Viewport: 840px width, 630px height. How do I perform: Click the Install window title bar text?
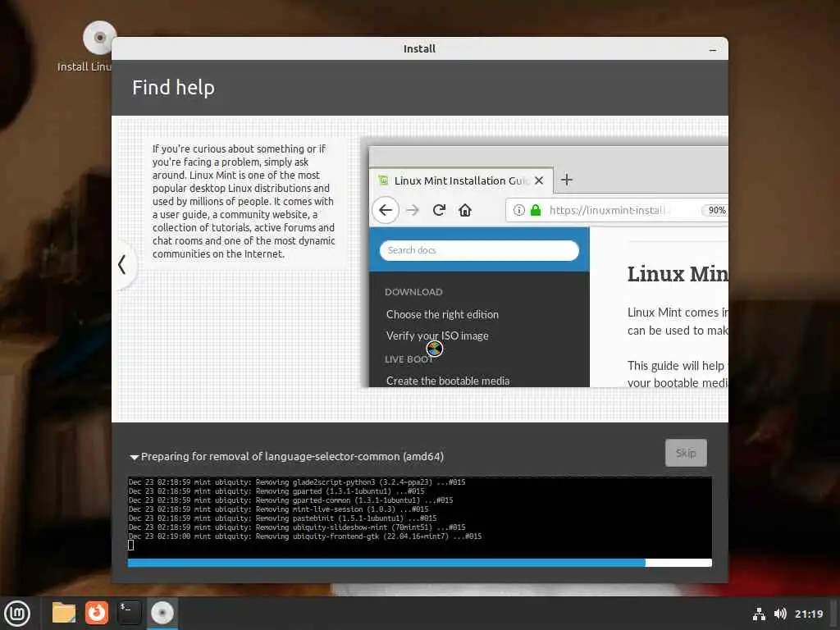tap(419, 48)
